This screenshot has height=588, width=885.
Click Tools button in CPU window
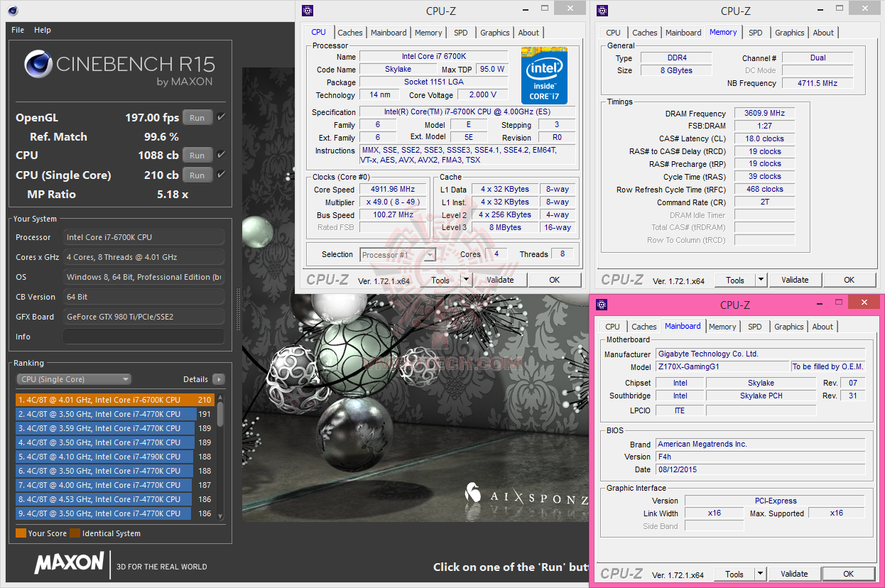click(x=440, y=280)
